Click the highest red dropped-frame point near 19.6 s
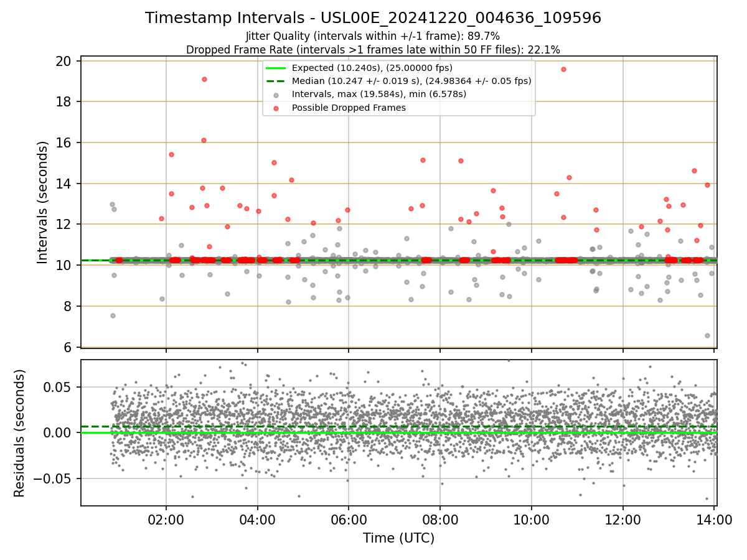The height and width of the screenshot is (560, 747). 563,69
